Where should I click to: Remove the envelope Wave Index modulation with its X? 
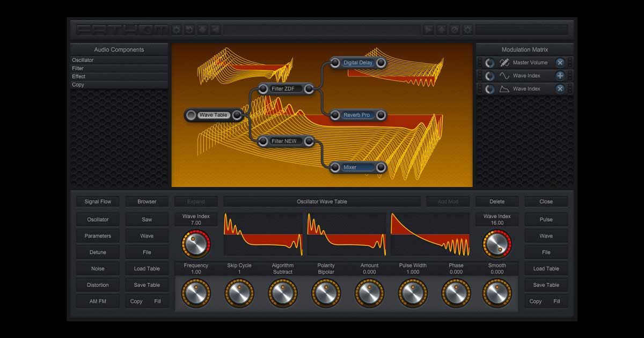coord(560,89)
